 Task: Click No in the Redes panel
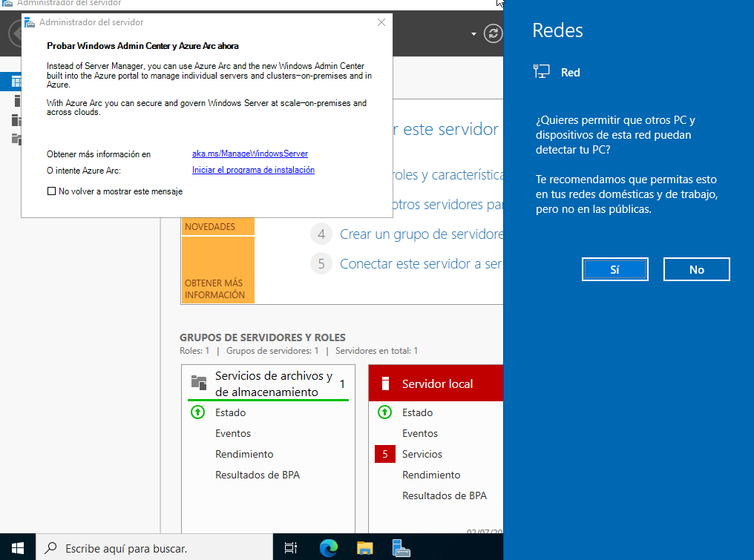[x=696, y=269]
